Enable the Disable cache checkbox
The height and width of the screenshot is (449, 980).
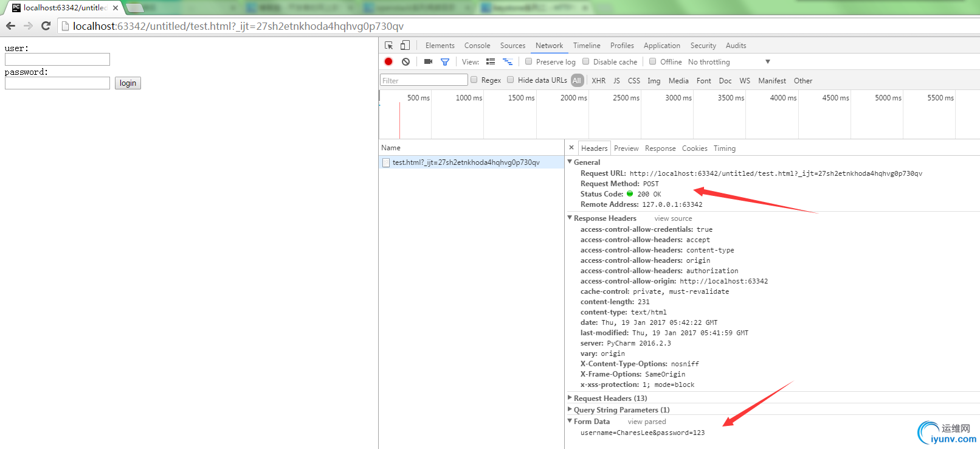586,61
